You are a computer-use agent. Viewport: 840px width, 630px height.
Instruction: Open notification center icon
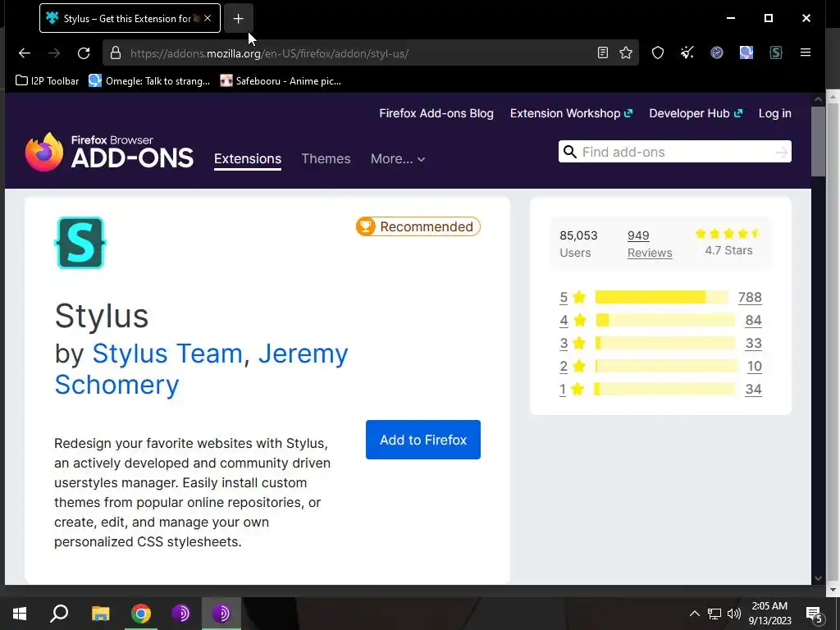pos(815,615)
